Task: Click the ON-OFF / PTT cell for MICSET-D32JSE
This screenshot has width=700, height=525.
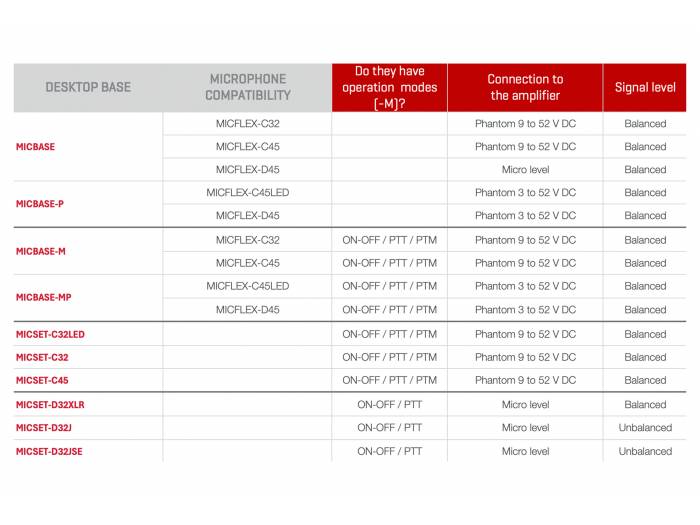Action: point(389,451)
